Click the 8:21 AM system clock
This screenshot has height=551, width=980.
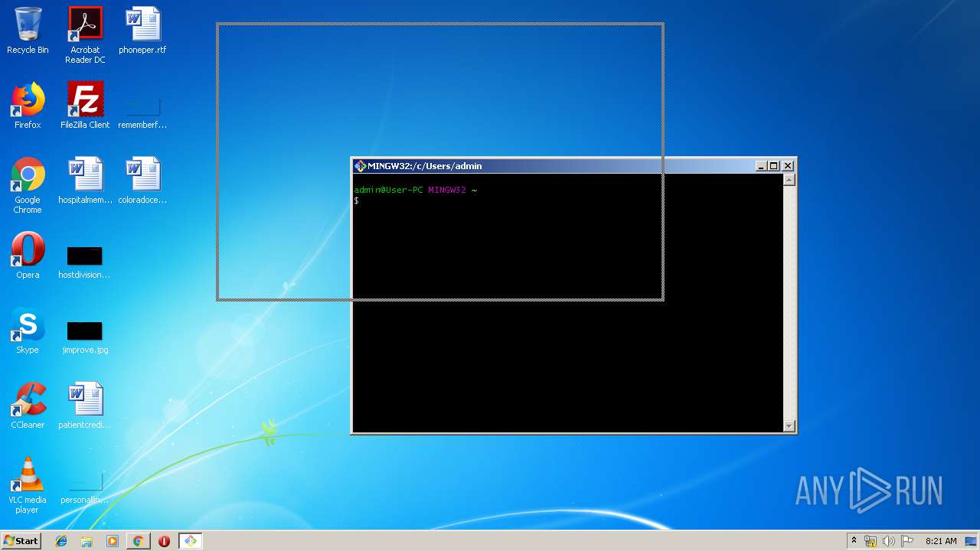(941, 541)
